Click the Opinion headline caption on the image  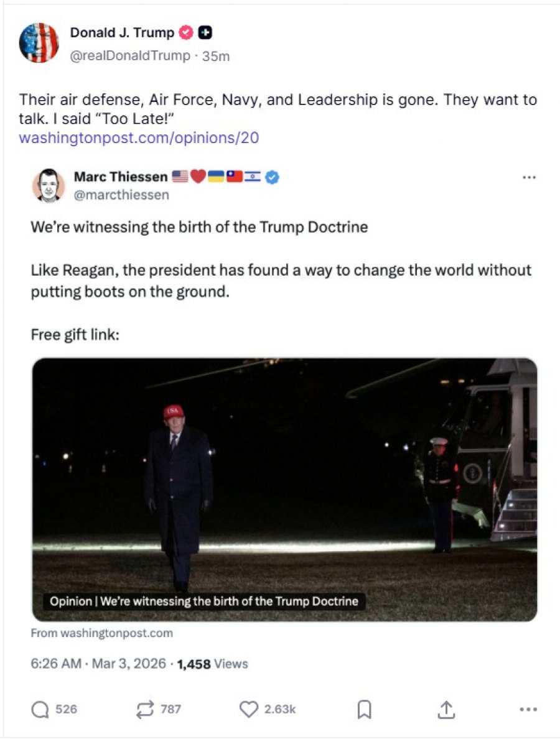203,602
